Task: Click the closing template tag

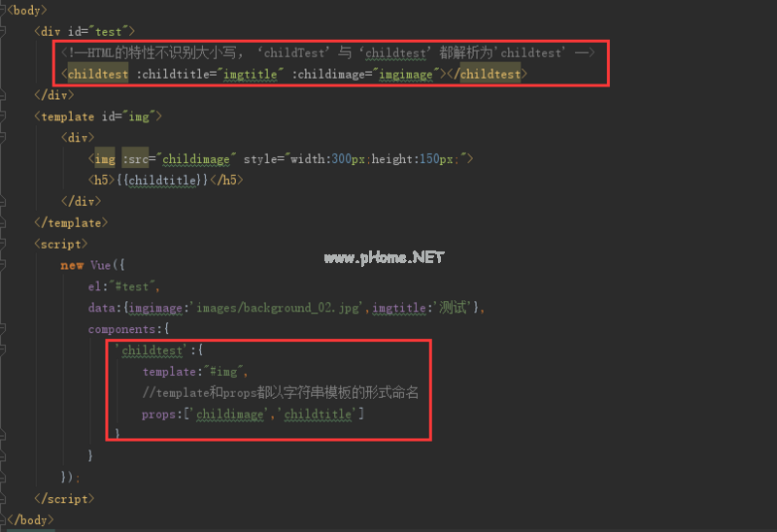Action: [x=71, y=222]
